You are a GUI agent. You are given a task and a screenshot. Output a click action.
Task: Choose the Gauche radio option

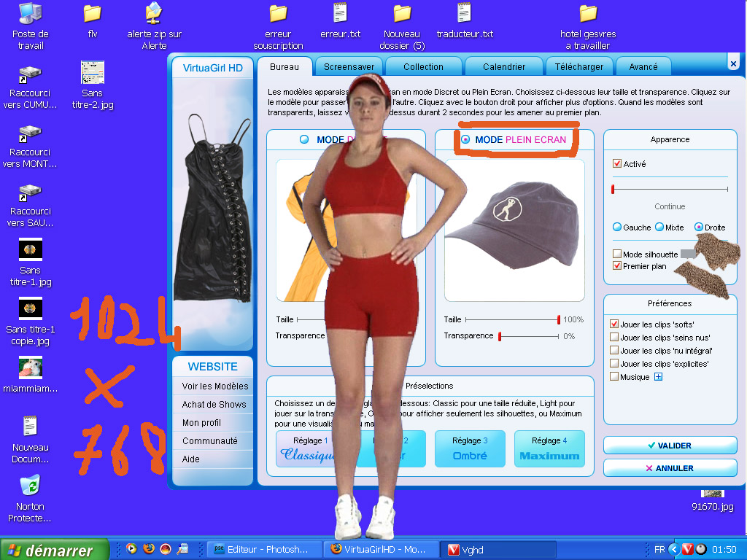617,227
